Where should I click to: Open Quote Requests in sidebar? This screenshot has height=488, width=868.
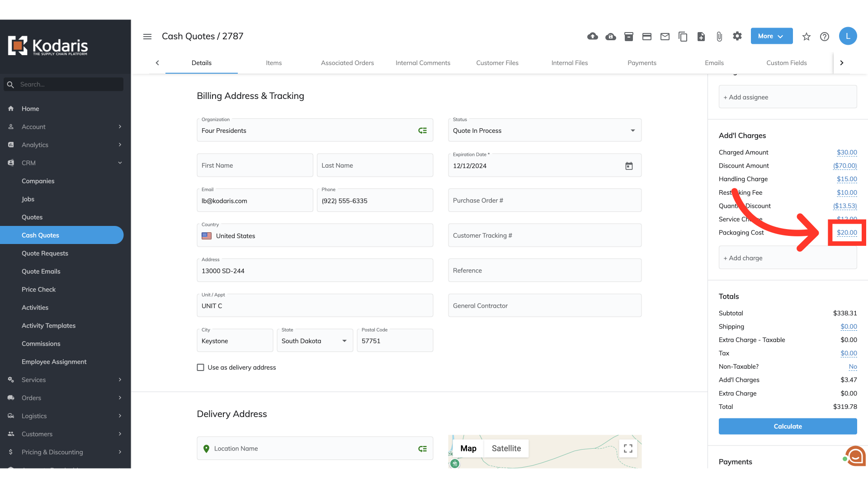point(45,253)
